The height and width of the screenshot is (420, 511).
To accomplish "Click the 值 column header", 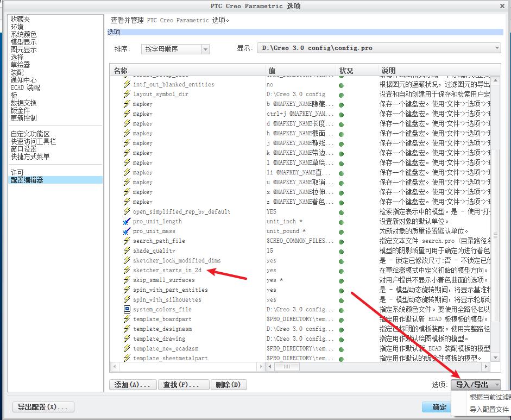I will coord(300,71).
